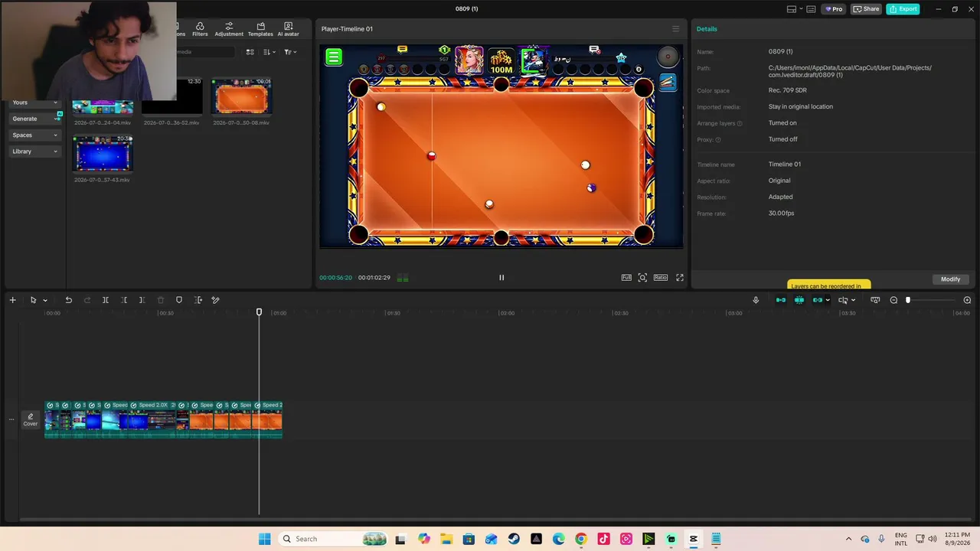Open the Filters panel
Image resolution: width=980 pixels, height=551 pixels.
(x=200, y=29)
